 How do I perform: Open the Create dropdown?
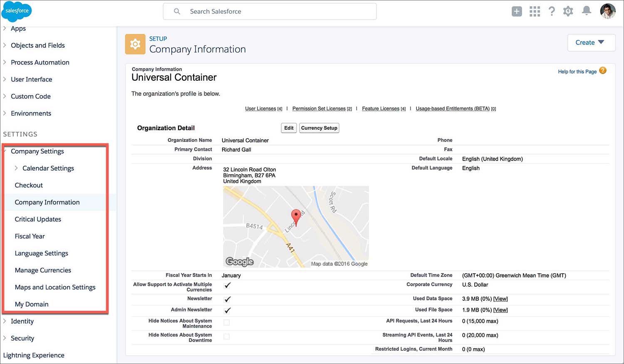point(591,42)
